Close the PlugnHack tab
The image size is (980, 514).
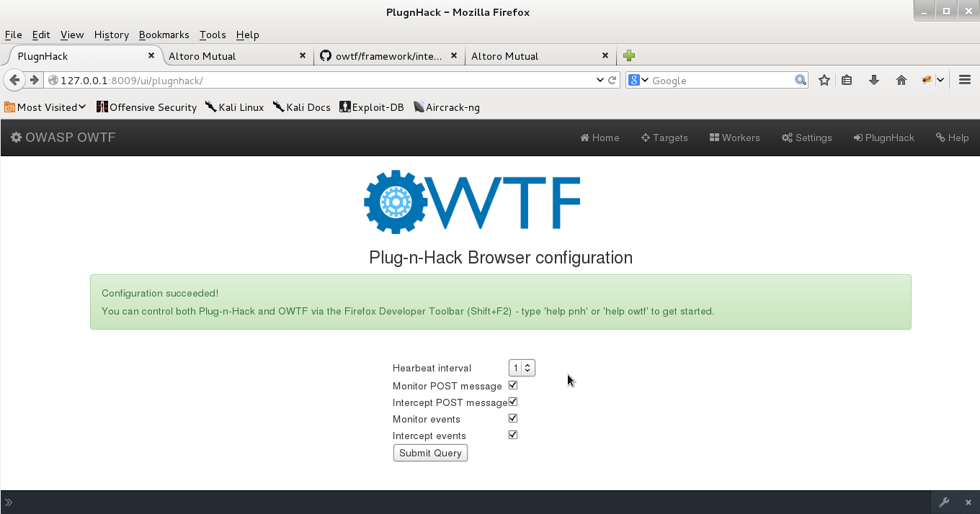point(151,55)
